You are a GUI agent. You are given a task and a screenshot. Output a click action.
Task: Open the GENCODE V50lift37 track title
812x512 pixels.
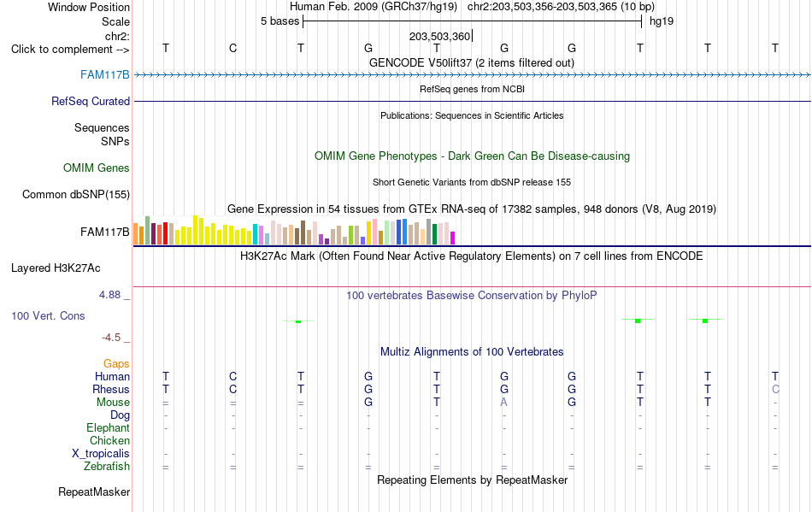click(471, 62)
